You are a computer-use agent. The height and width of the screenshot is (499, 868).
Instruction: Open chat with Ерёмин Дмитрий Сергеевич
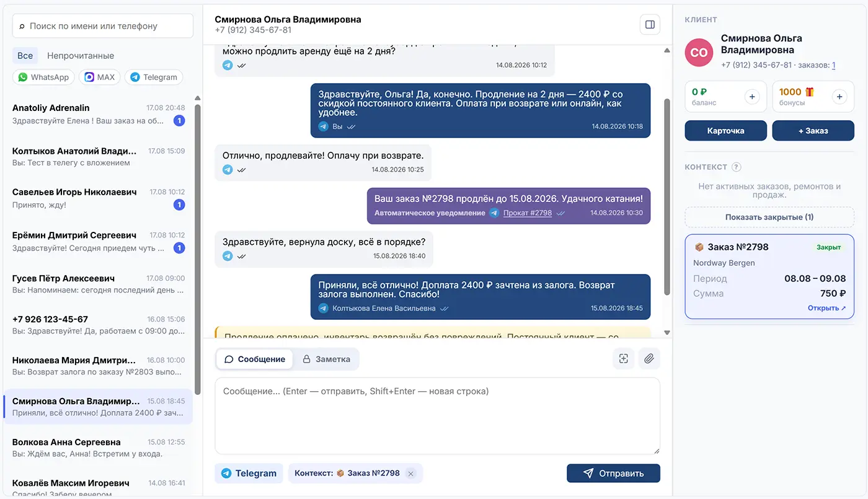tap(99, 242)
